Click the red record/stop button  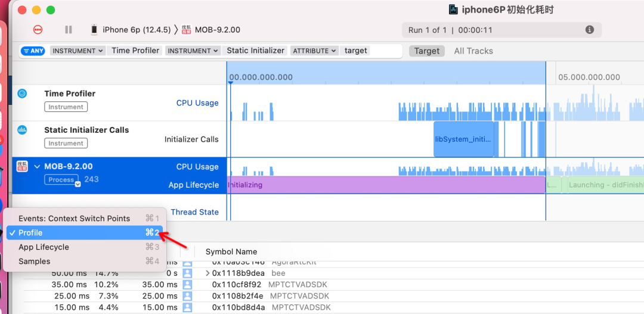(x=38, y=30)
